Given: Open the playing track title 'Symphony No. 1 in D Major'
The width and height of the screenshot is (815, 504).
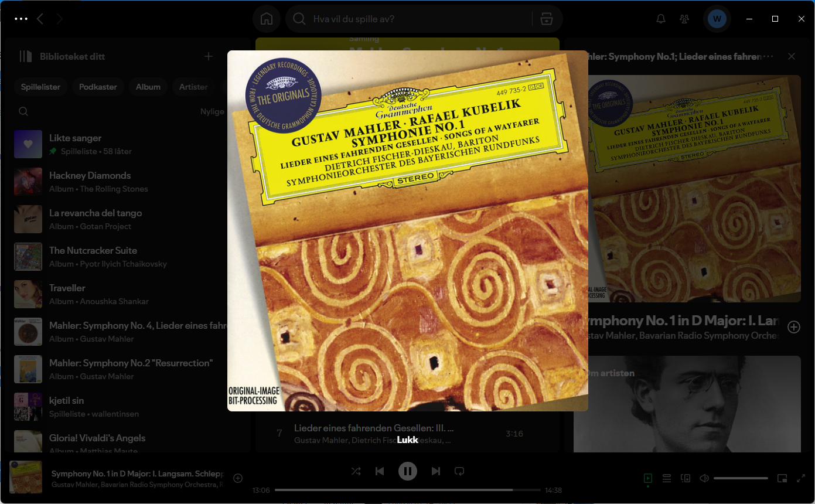Looking at the screenshot, I should (x=138, y=474).
